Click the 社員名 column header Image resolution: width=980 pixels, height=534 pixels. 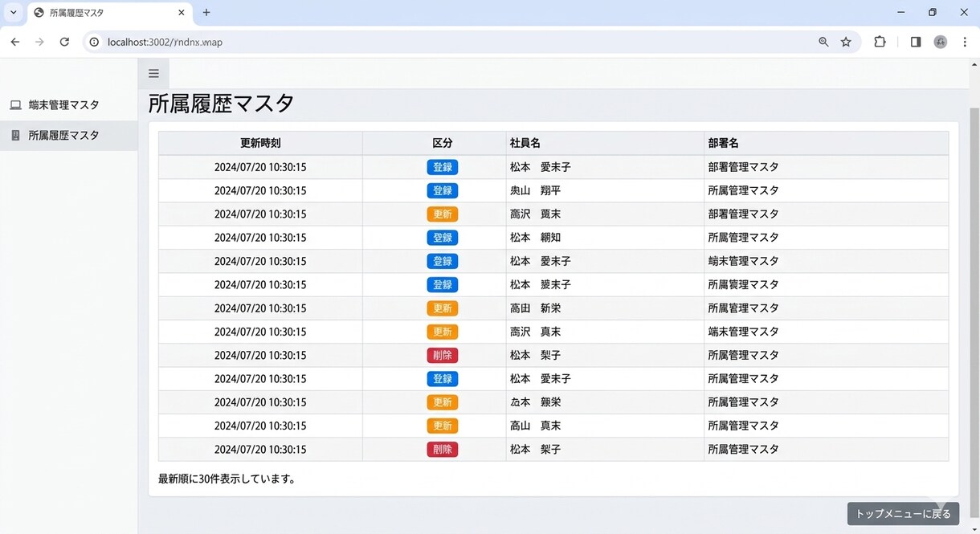coord(605,143)
